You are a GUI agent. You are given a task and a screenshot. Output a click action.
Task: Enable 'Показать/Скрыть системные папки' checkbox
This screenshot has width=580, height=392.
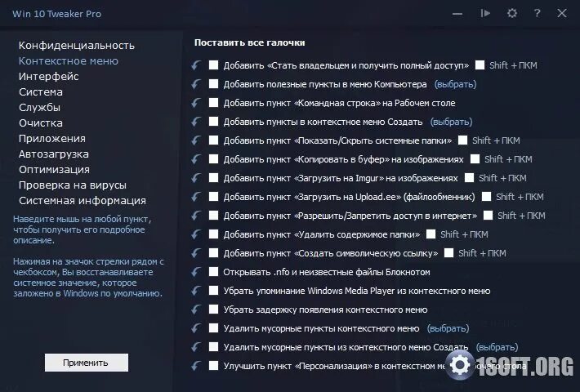[213, 140]
